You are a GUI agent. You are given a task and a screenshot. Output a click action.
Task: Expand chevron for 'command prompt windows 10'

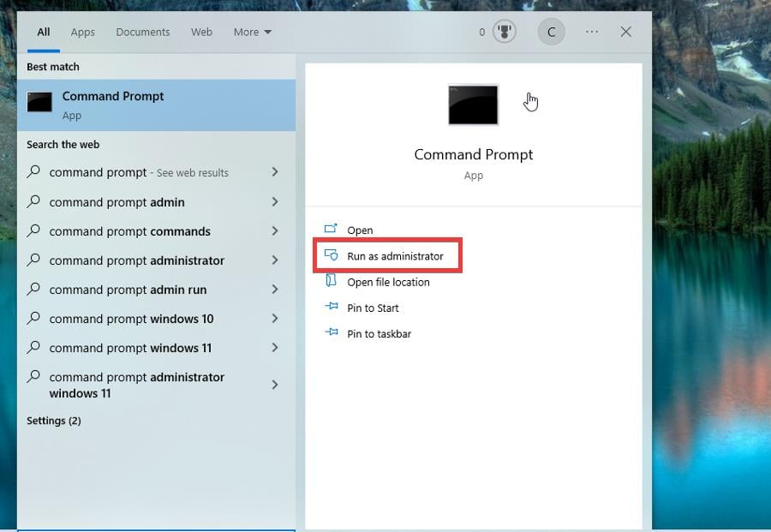coord(275,318)
